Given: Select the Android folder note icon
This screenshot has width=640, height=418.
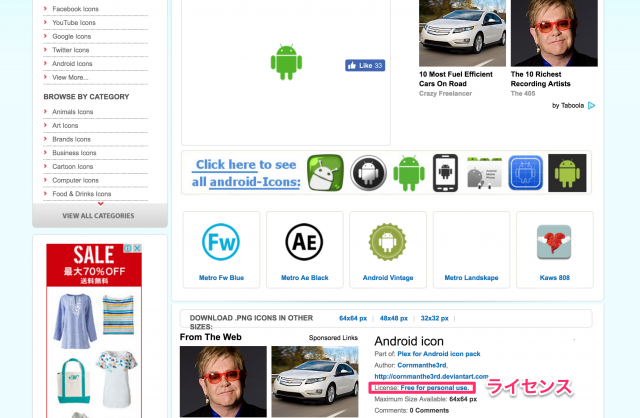Looking at the screenshot, I should click(484, 173).
